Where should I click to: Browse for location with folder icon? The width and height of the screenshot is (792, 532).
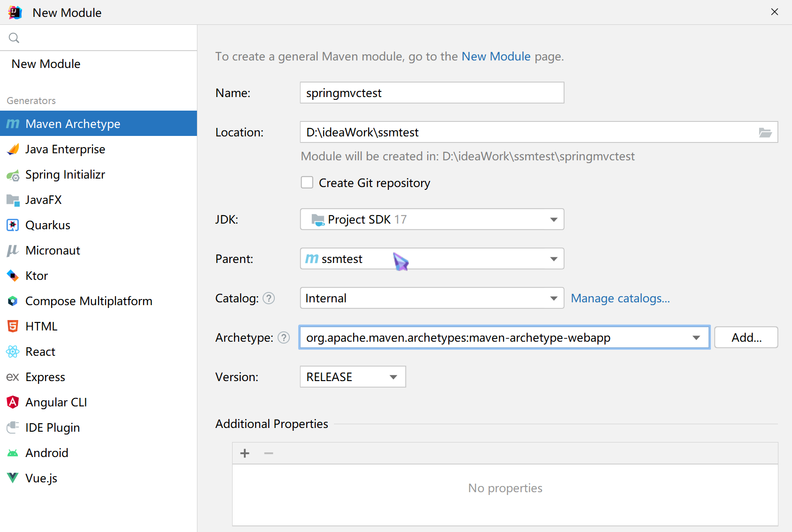765,133
